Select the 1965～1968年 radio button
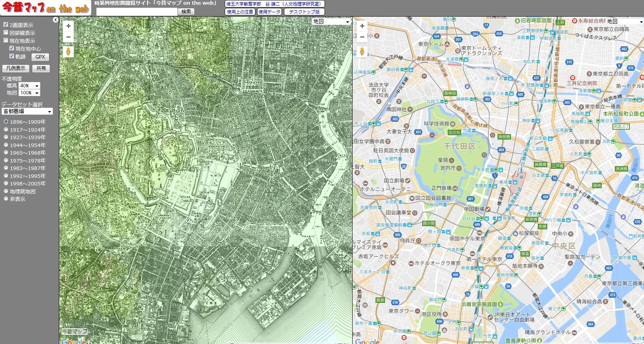Image resolution: width=644 pixels, height=344 pixels. click(x=6, y=152)
